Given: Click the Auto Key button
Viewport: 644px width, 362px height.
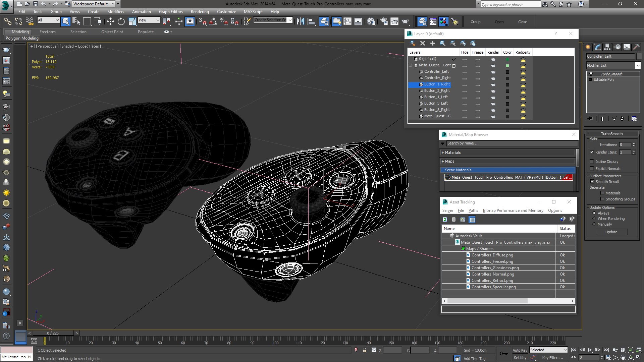Looking at the screenshot, I should pyautogui.click(x=520, y=350).
